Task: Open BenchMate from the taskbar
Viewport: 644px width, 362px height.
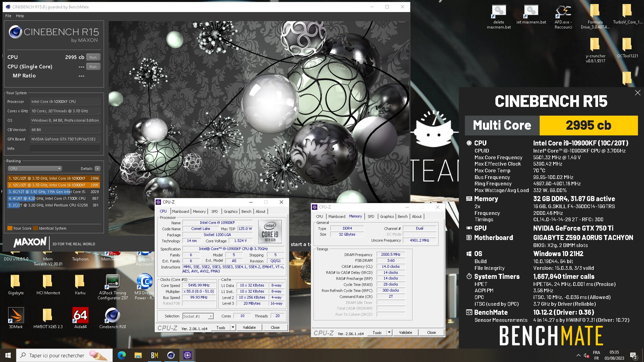Action: click(x=154, y=355)
